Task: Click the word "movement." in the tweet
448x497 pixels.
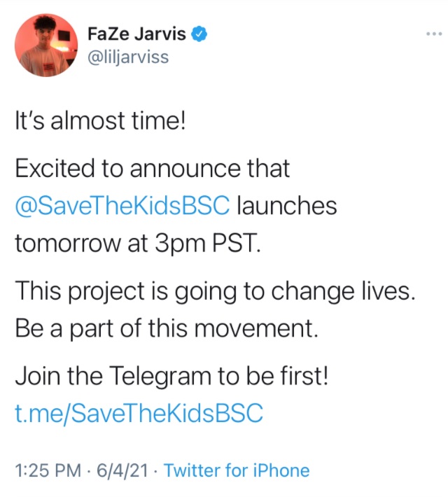Action: 256,328
